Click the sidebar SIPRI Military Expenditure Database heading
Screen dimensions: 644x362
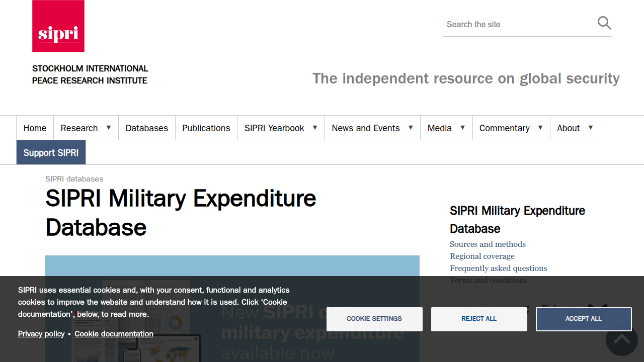517,220
